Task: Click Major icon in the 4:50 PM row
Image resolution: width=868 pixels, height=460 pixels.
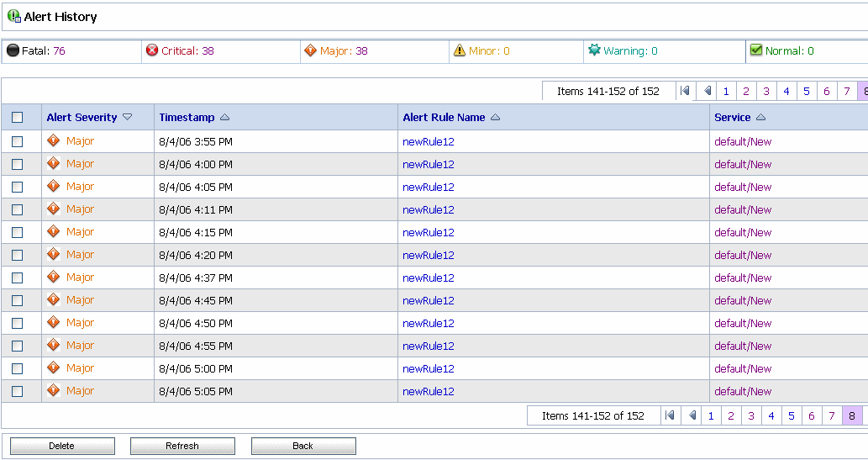Action: 53,322
